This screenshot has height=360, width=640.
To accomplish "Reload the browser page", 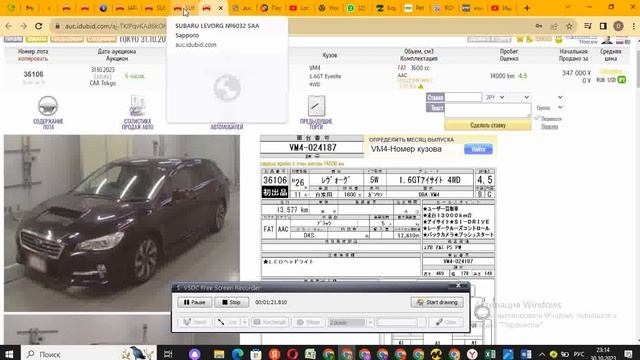I will pos(39,26).
